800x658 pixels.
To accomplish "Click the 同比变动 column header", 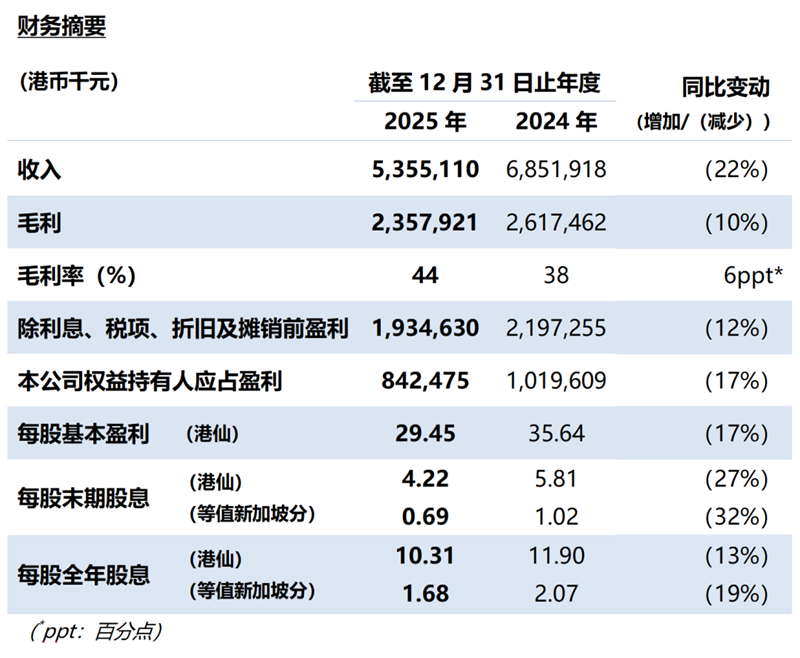I will pos(725,87).
